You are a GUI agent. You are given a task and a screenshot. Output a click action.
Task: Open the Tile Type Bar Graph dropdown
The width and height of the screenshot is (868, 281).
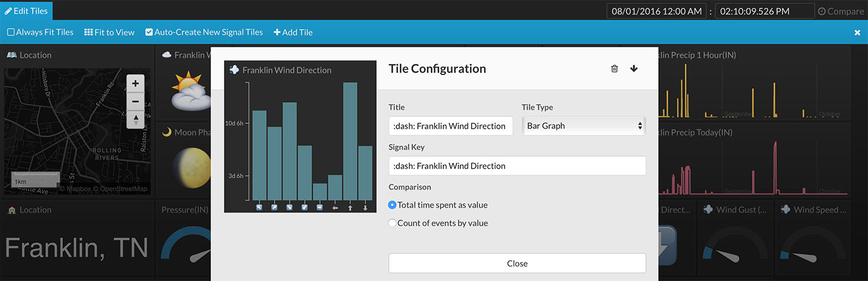(x=584, y=126)
